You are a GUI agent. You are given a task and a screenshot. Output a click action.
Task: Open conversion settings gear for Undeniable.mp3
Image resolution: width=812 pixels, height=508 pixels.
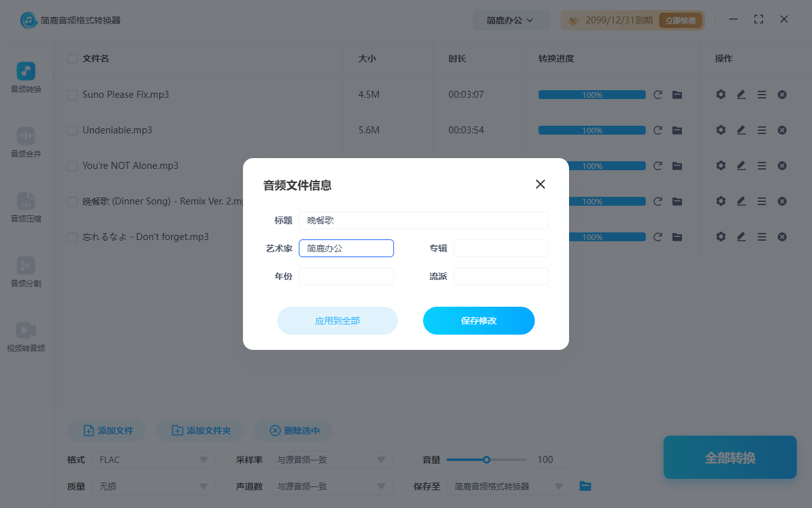(x=721, y=130)
